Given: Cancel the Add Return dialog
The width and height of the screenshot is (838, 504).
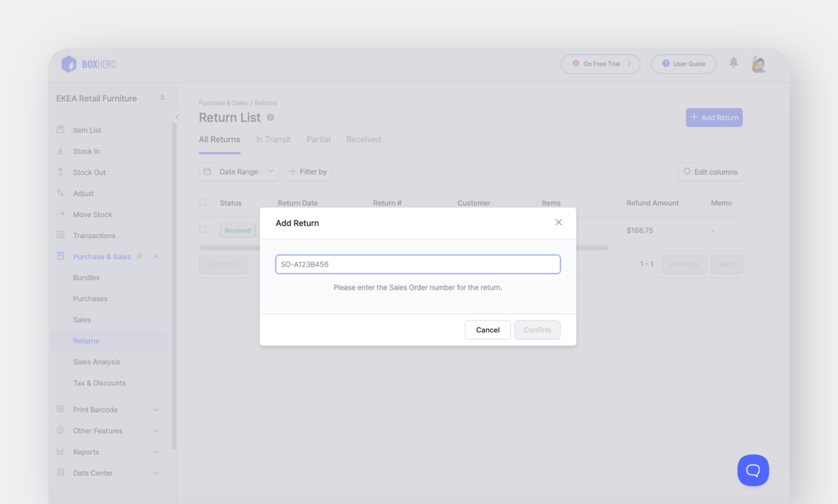Looking at the screenshot, I should point(487,329).
